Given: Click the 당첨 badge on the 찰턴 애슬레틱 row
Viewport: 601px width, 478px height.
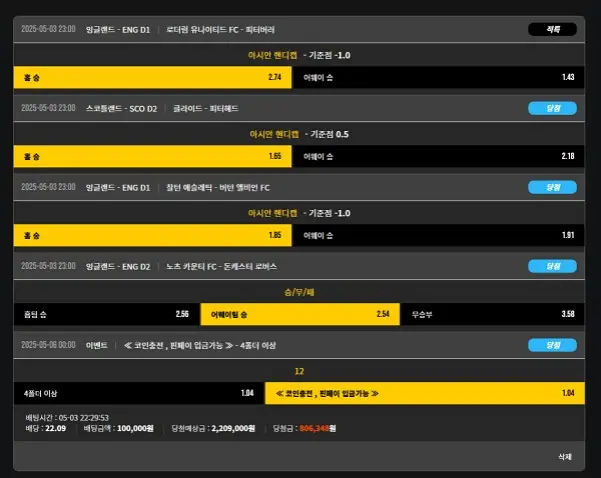Looking at the screenshot, I should [x=552, y=187].
